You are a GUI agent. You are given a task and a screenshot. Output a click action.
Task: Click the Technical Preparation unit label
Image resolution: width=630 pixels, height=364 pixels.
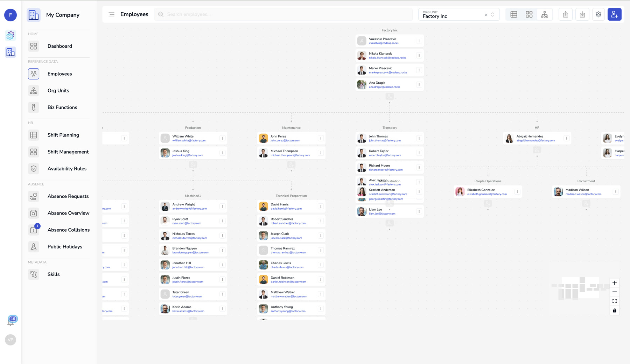coord(291,196)
